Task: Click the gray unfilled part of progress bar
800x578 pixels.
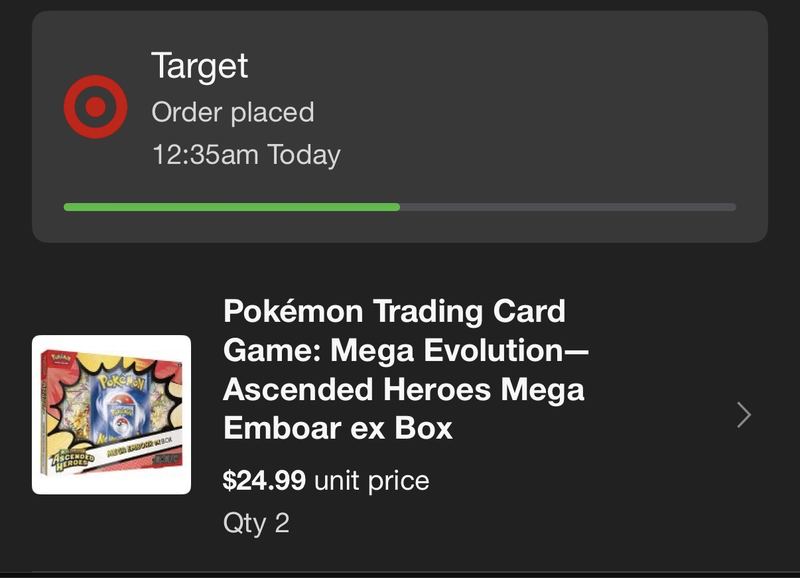Action: (568, 207)
